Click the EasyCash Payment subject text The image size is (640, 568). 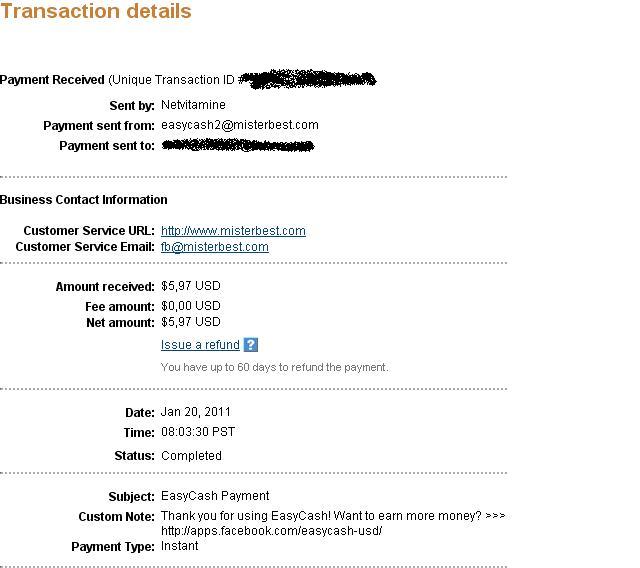215,496
